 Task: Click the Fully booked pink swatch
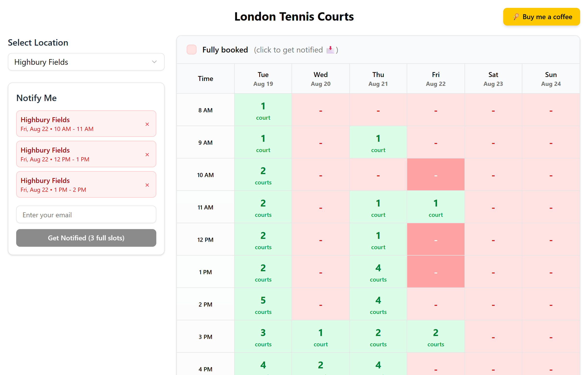point(192,50)
